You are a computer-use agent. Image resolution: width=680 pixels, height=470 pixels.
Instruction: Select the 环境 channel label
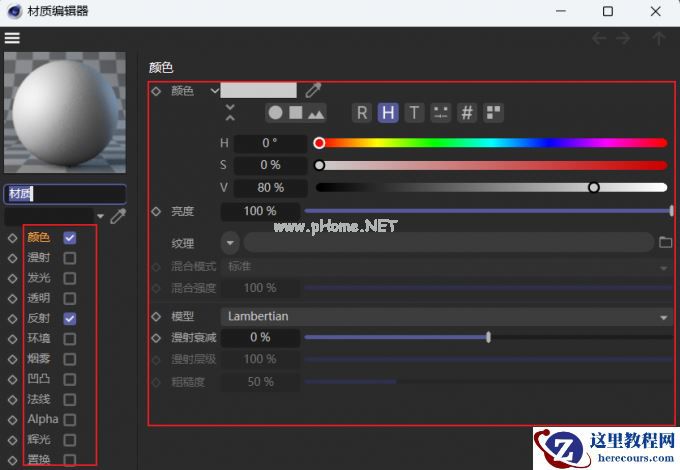pos(39,338)
